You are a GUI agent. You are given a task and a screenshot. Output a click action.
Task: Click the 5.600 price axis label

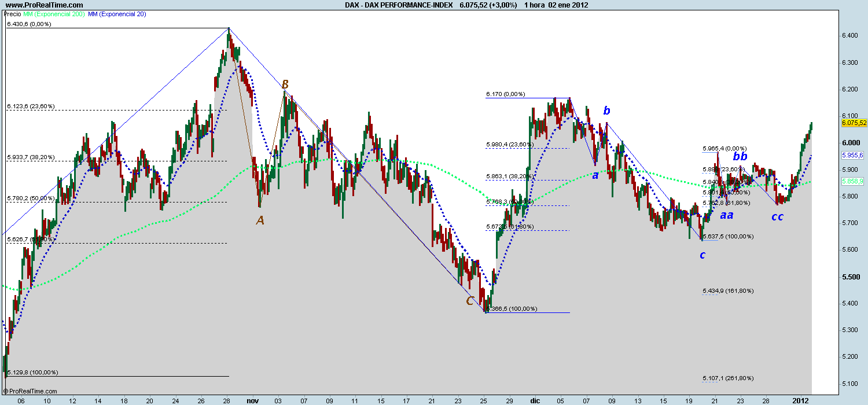pos(849,250)
